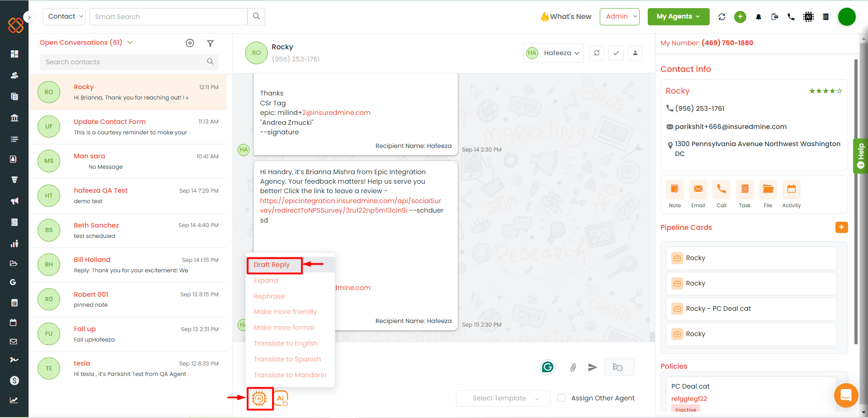This screenshot has height=418, width=868.
Task: Open the Hafeeza agent dropdown
Action: coord(553,53)
